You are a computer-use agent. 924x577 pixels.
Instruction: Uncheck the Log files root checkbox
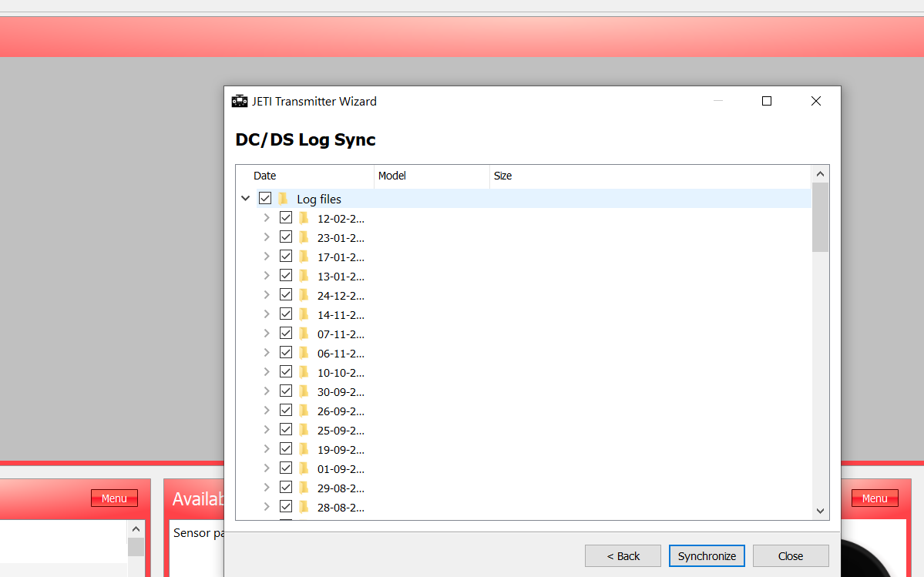coord(265,199)
